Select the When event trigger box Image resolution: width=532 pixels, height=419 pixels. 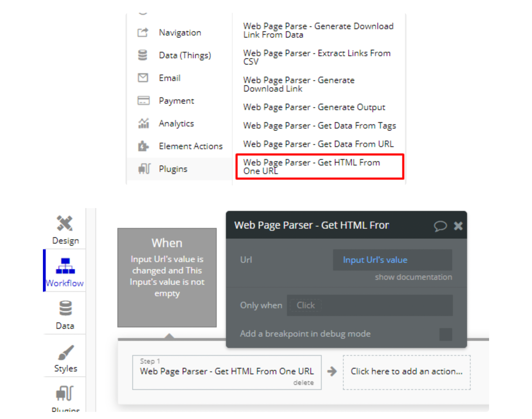(167, 277)
